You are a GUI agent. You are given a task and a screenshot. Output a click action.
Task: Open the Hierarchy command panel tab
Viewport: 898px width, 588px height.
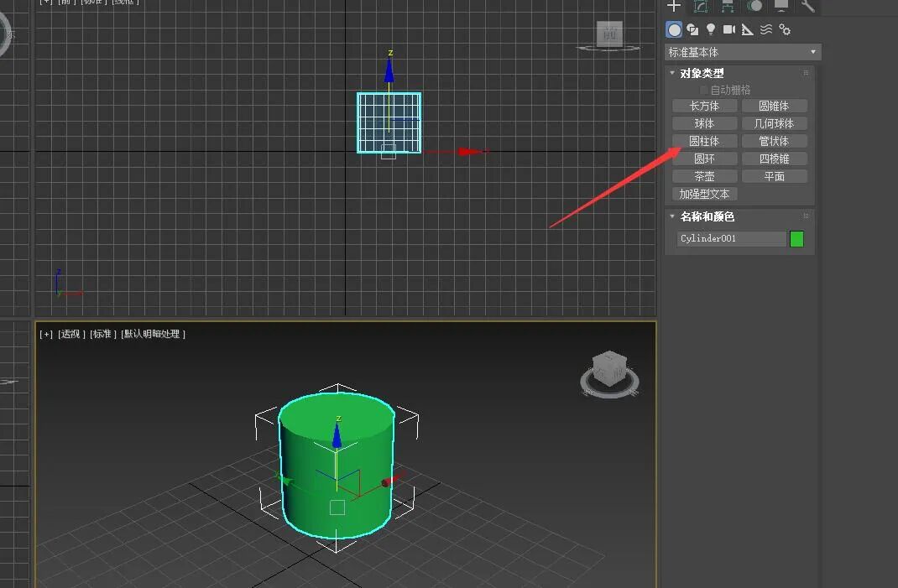(x=728, y=6)
